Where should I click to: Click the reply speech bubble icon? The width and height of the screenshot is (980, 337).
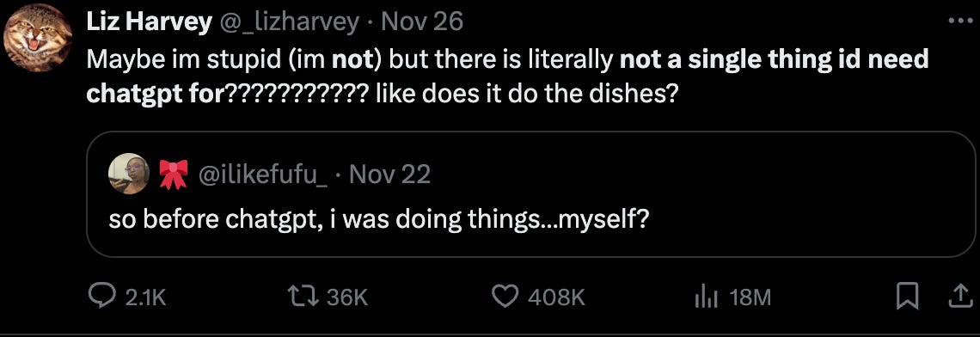[102, 297]
